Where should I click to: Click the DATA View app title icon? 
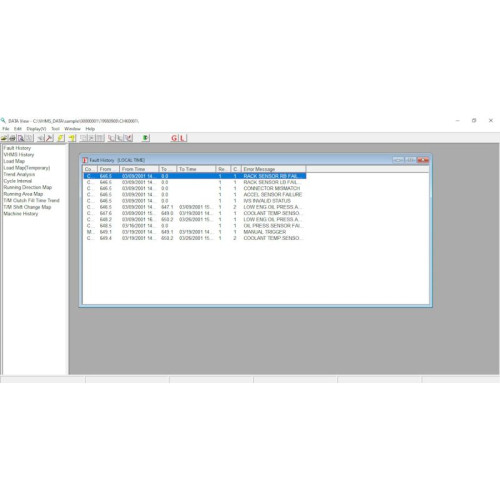(x=3, y=120)
